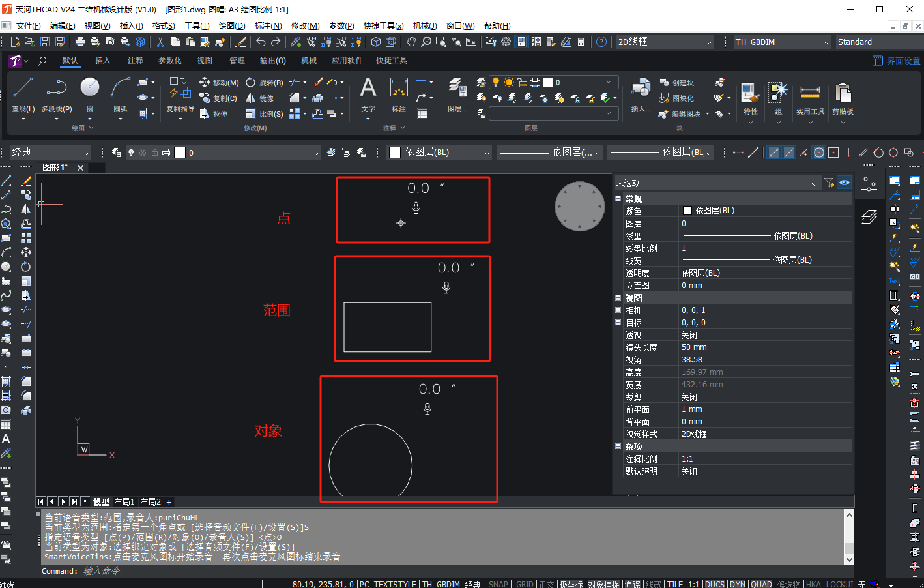Image resolution: width=924 pixels, height=588 pixels.
Task: Click the table icon in annotation group
Action: [422, 114]
